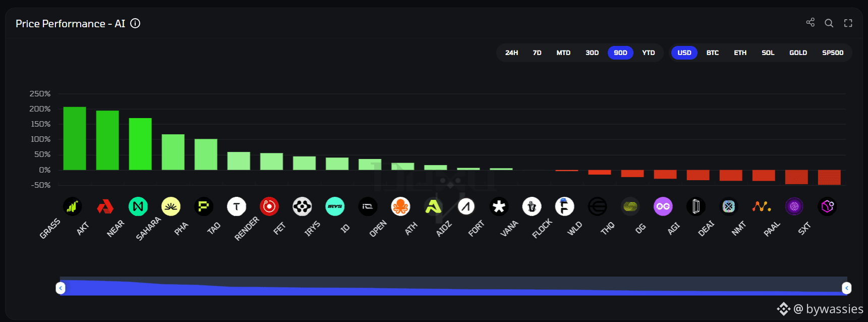Open the search magnifier icon
The height and width of the screenshot is (322, 868).
[x=829, y=23]
